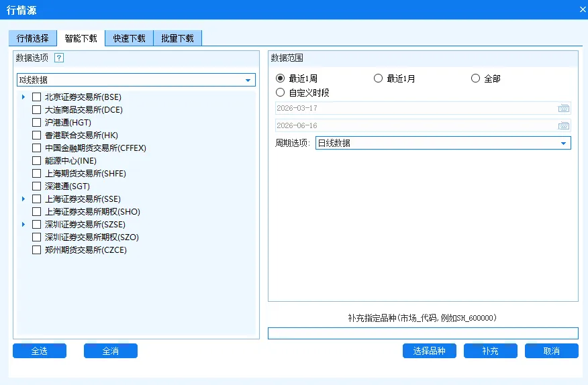Viewport: 588px width, 385px height.
Task: Switch to the 智能下载 tab
Action: [x=81, y=38]
